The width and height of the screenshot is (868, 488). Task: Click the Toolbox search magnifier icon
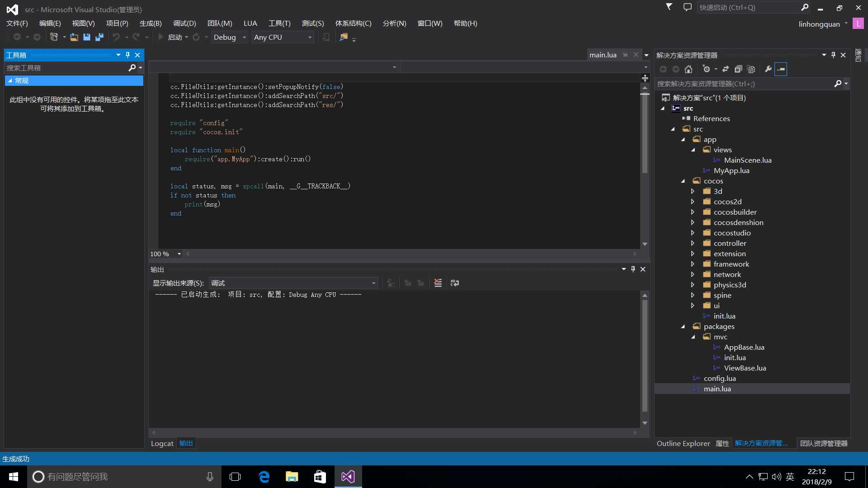132,68
